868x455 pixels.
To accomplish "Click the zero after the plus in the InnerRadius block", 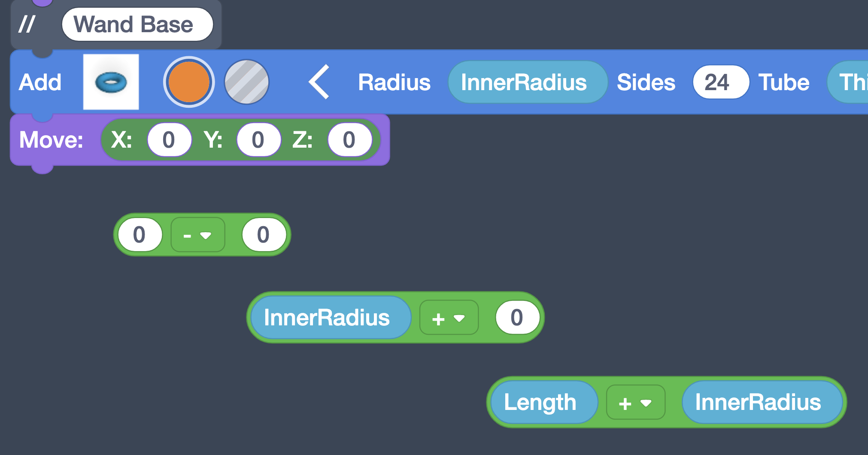I will 517,318.
